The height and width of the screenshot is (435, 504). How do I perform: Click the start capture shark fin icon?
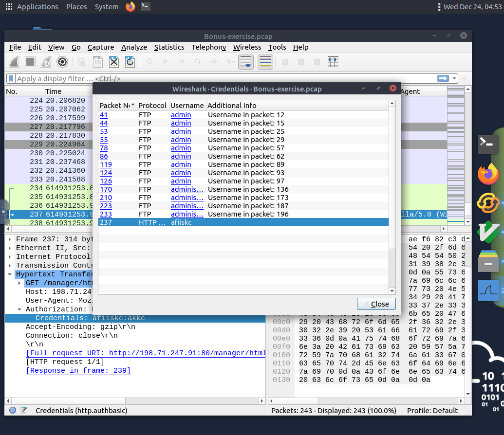coord(14,62)
